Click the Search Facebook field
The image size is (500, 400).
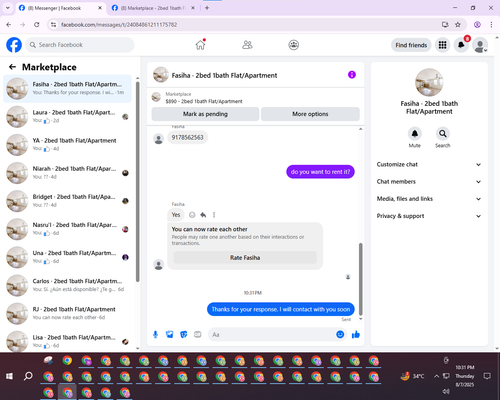click(80, 45)
